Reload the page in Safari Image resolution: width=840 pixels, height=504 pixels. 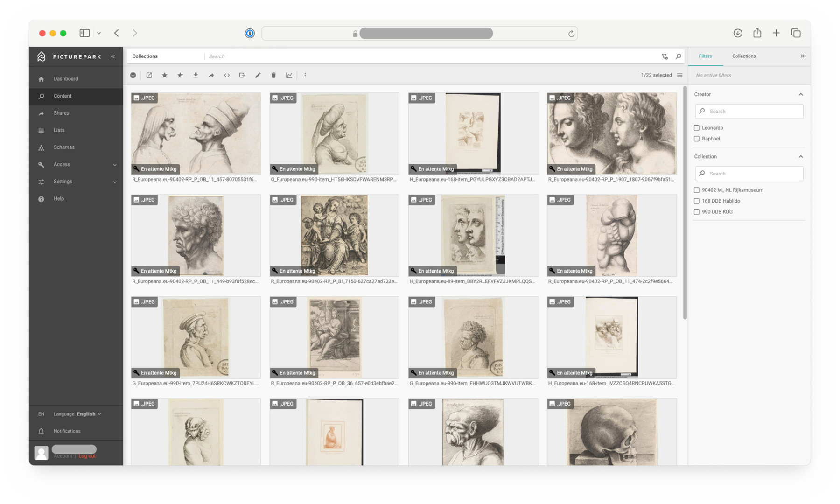(x=571, y=33)
